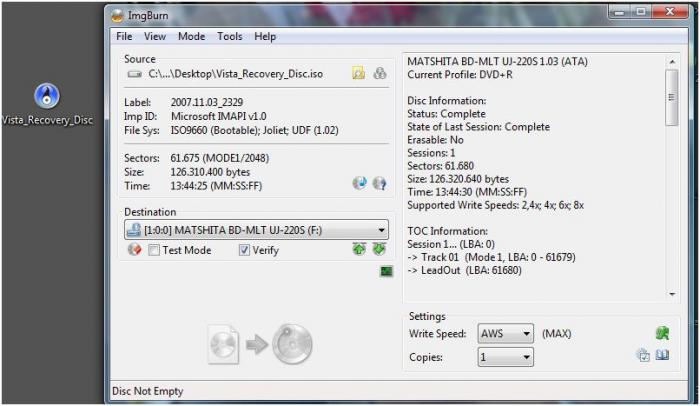This screenshot has height=406, width=700.
Task: Click the 126.310.400 bytes size value
Action: (210, 172)
